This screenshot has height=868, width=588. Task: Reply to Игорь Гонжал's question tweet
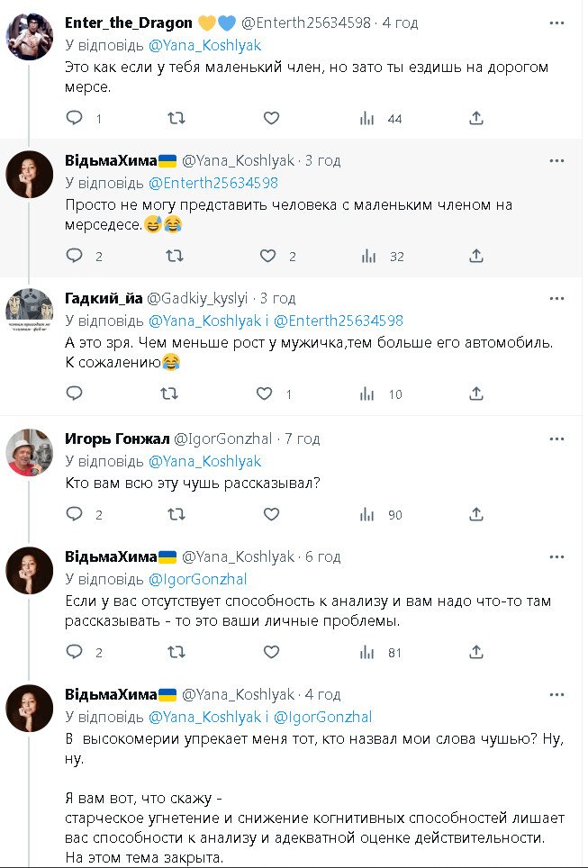click(x=75, y=514)
